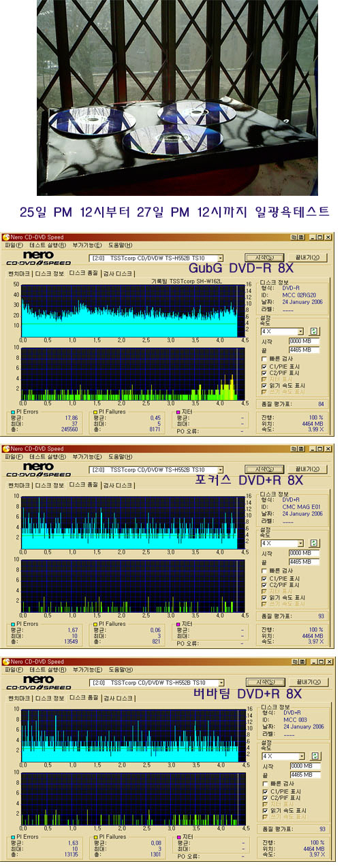Click CMC MAG E01 disc ID text

click(x=302, y=507)
